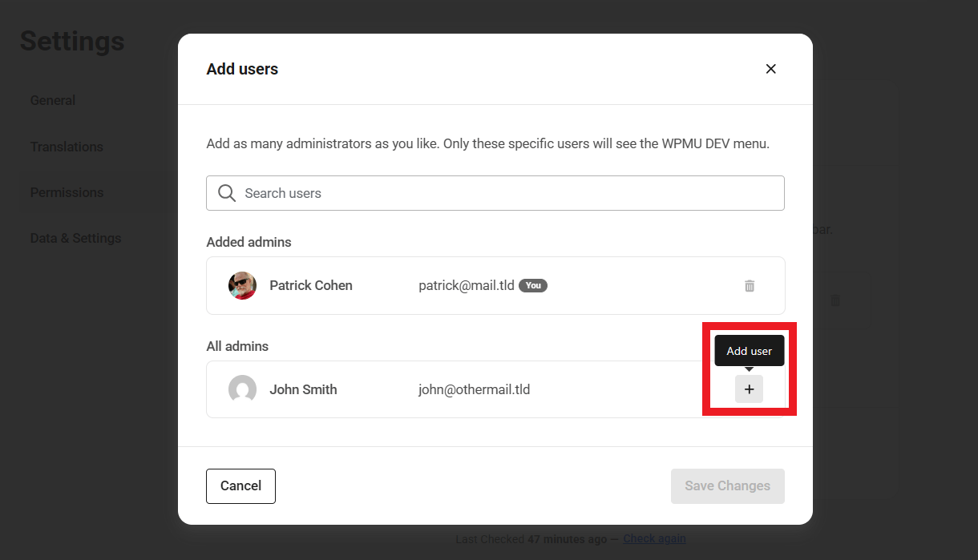This screenshot has width=978, height=560.
Task: Click the You badge beside Patrick's email
Action: tap(533, 285)
